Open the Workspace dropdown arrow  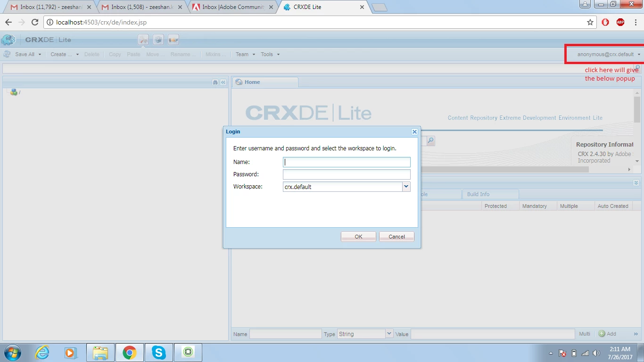click(x=406, y=187)
